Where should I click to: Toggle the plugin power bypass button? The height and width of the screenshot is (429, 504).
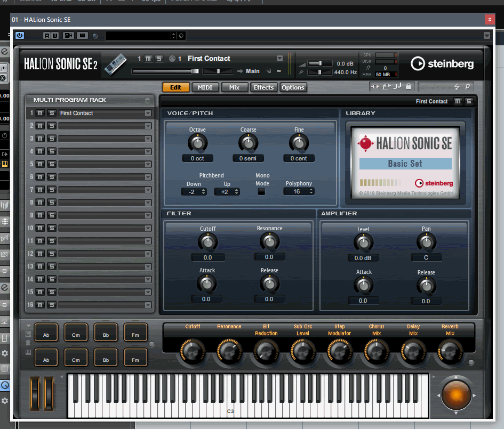20,35
